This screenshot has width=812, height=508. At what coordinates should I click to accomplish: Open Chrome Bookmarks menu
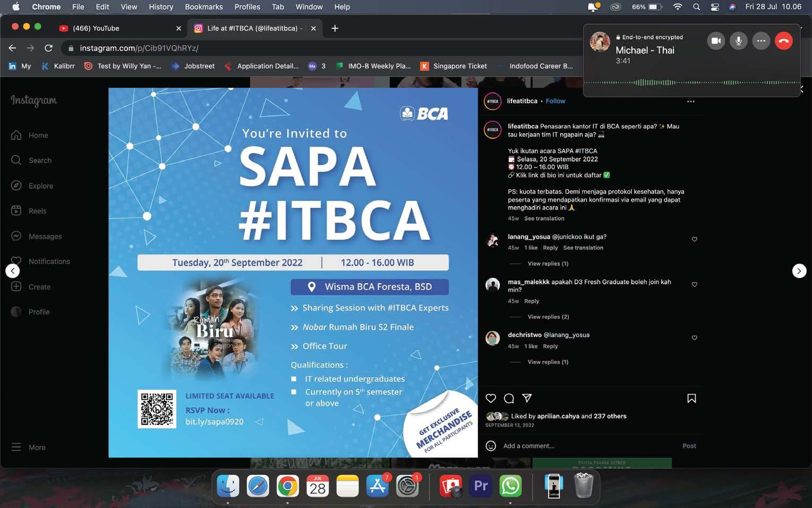(204, 7)
